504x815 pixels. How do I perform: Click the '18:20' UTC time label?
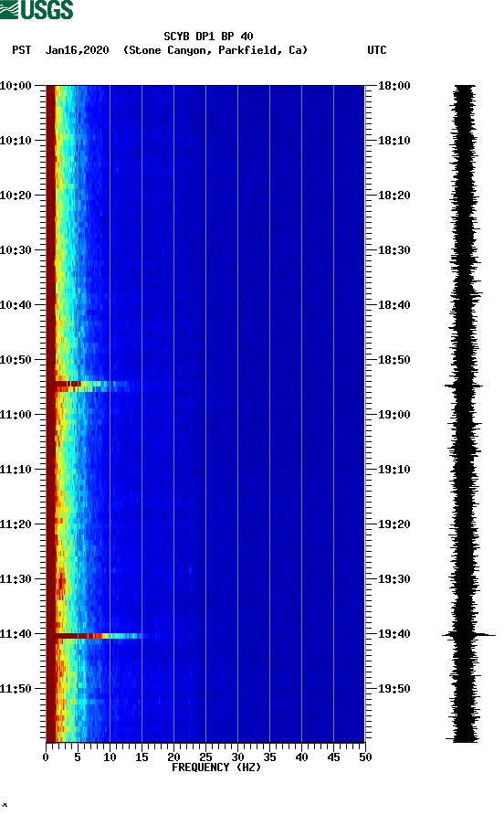tap(394, 195)
